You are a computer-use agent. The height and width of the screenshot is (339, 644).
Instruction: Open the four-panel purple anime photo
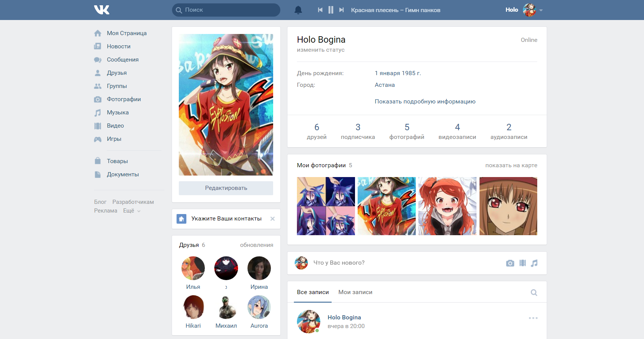tap(326, 206)
